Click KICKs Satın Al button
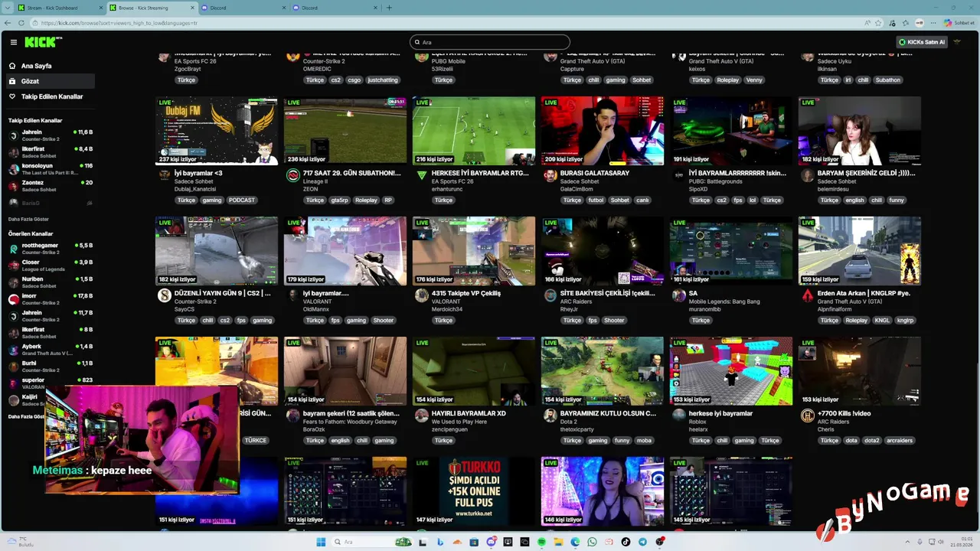Viewport: 980px width, 551px height. [922, 42]
